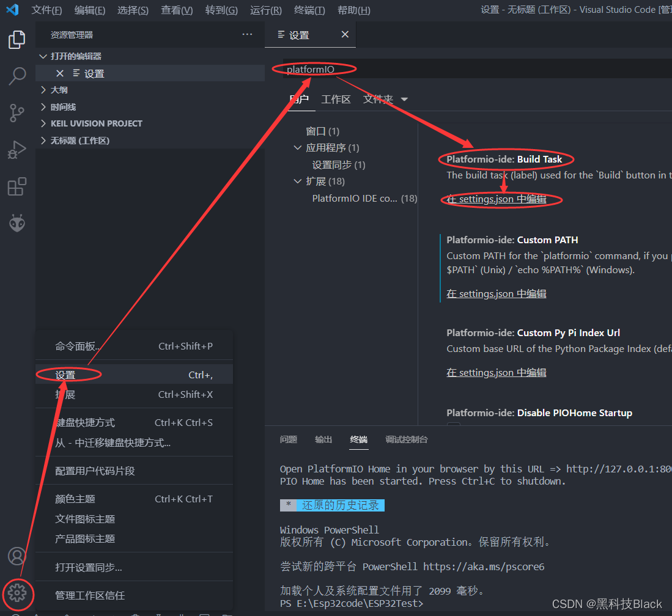
Task: Open the 转到(G) menu
Action: click(x=221, y=10)
